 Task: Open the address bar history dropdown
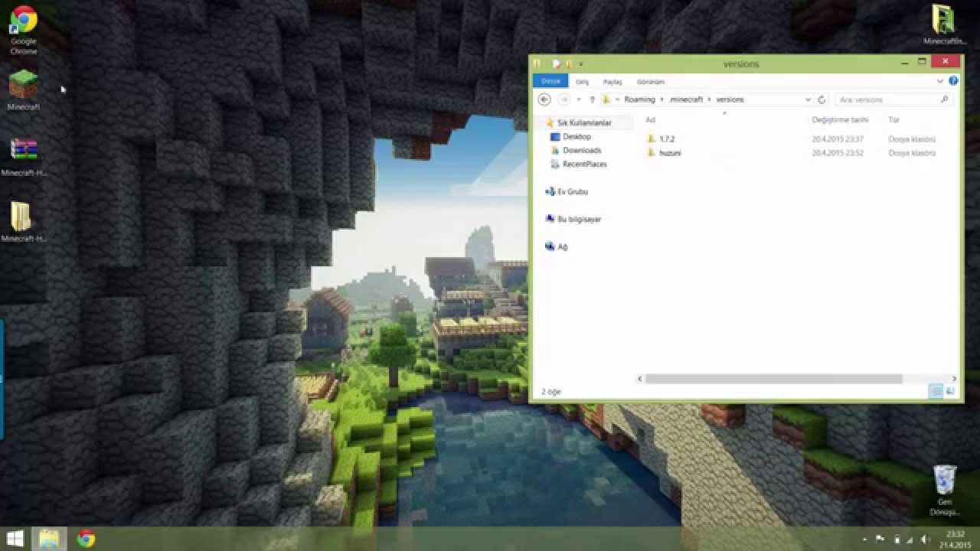(x=808, y=99)
